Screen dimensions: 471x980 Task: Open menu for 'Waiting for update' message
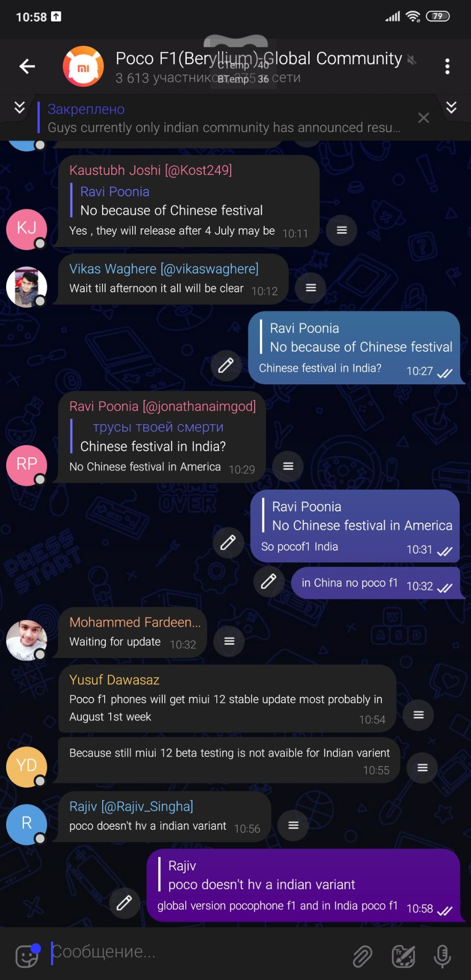tap(230, 641)
